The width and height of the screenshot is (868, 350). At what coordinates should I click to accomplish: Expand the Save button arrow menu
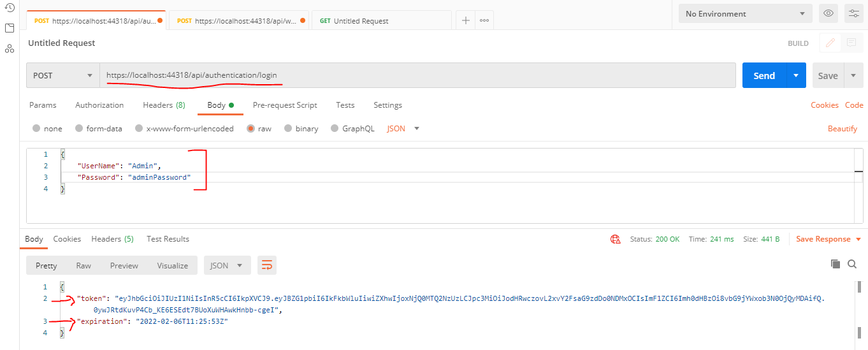coord(854,75)
